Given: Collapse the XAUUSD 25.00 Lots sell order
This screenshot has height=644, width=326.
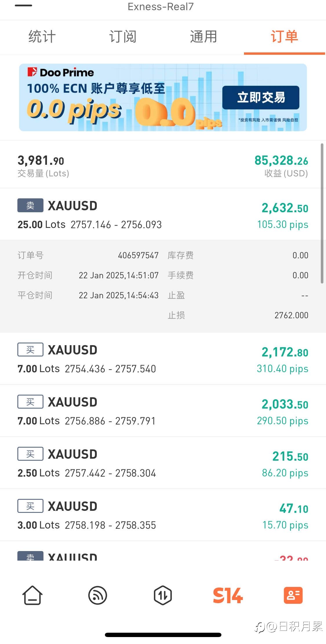Looking at the screenshot, I should click(x=163, y=214).
